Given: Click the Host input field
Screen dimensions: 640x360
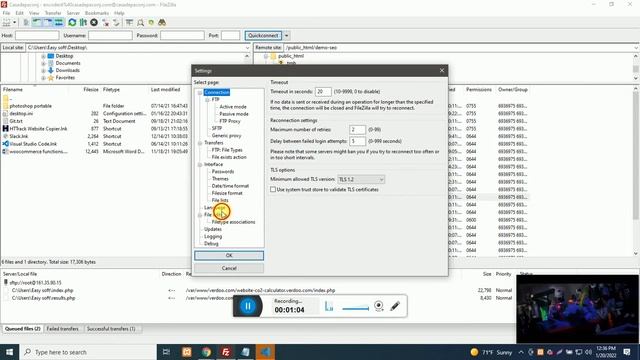Looking at the screenshot, I should coord(37,36).
